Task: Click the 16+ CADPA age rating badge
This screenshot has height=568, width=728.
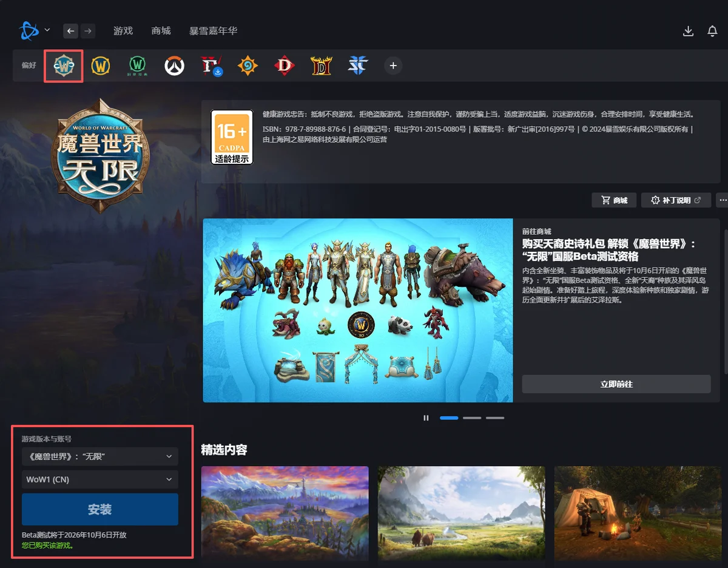Action: 232,137
